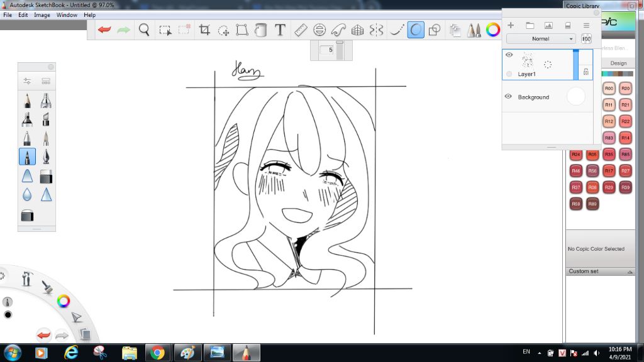The image size is (644, 362).
Task: Click the green Redo arrow in top toolbar
Action: [x=124, y=30]
